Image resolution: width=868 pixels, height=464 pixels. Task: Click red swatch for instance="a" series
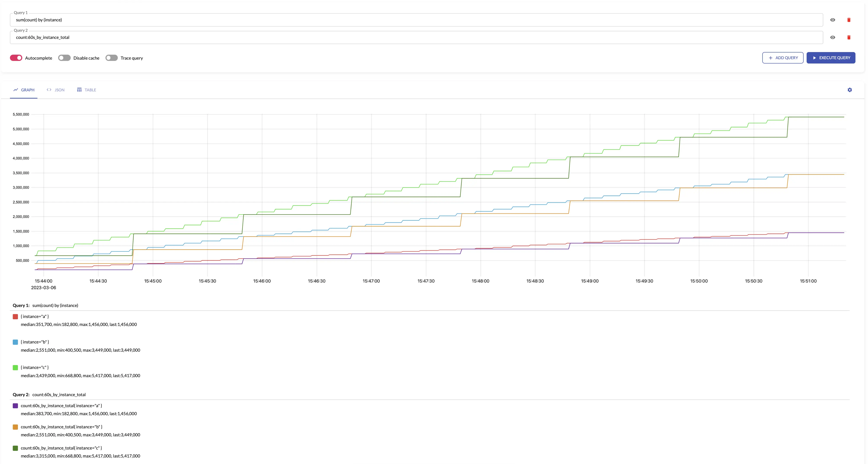(15, 316)
